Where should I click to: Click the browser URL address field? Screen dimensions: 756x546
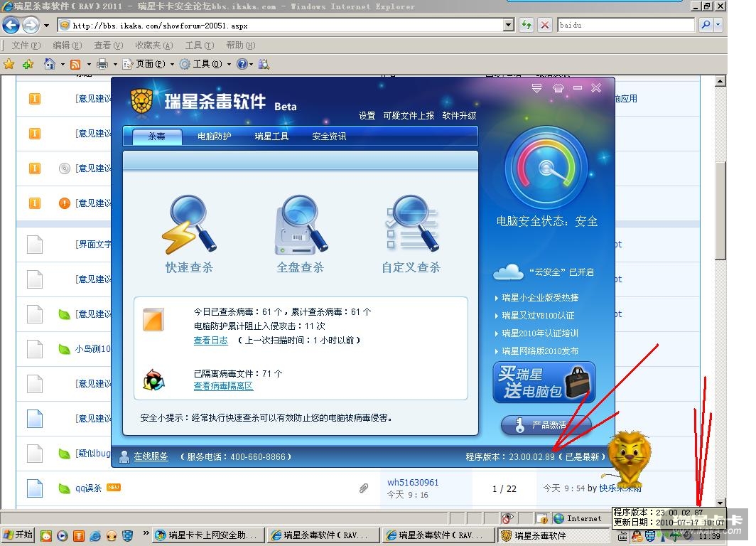(286, 25)
